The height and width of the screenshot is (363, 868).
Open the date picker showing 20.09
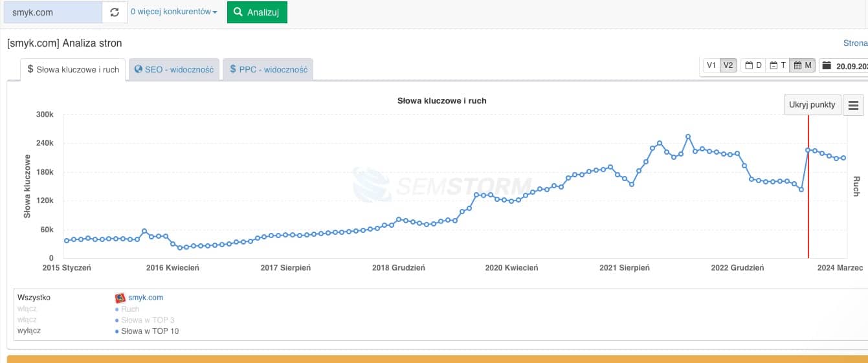pos(843,65)
